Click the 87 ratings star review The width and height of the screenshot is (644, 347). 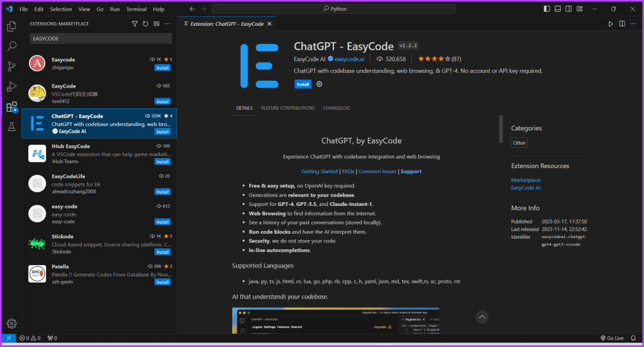440,59
